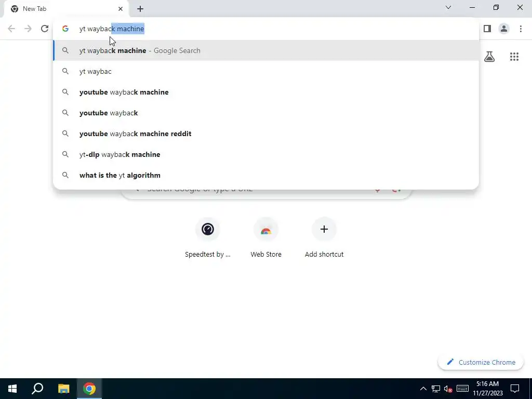Open Customize Chrome
The image size is (532, 399).
[481, 362]
